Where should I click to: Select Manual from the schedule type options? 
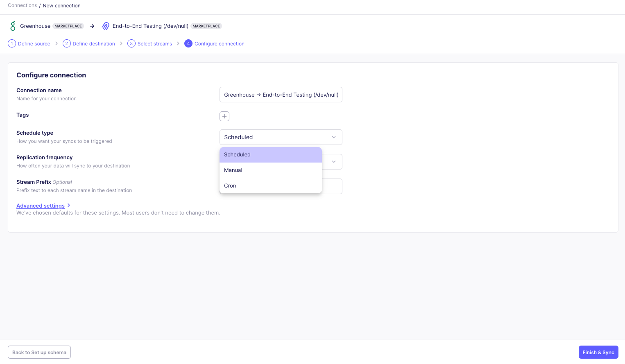[x=270, y=170]
